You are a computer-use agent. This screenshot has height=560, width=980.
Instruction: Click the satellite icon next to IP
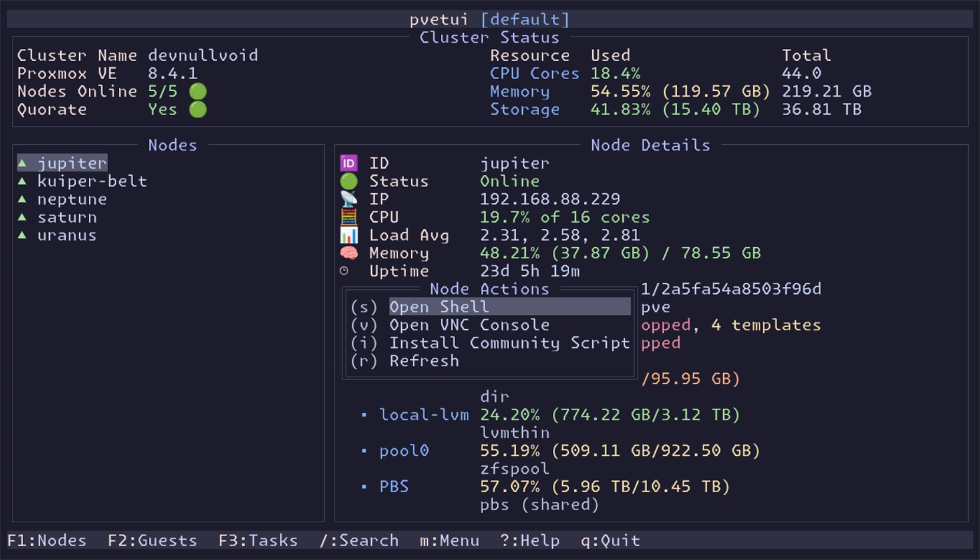click(x=348, y=199)
